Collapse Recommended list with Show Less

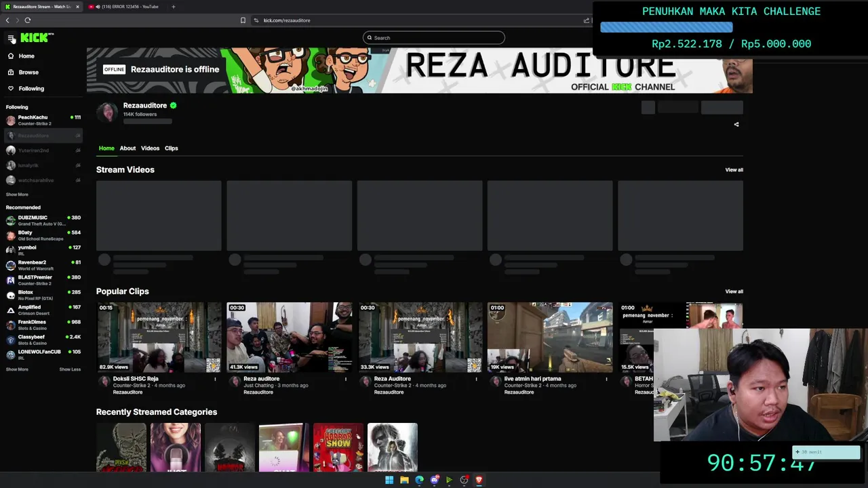[70, 369]
